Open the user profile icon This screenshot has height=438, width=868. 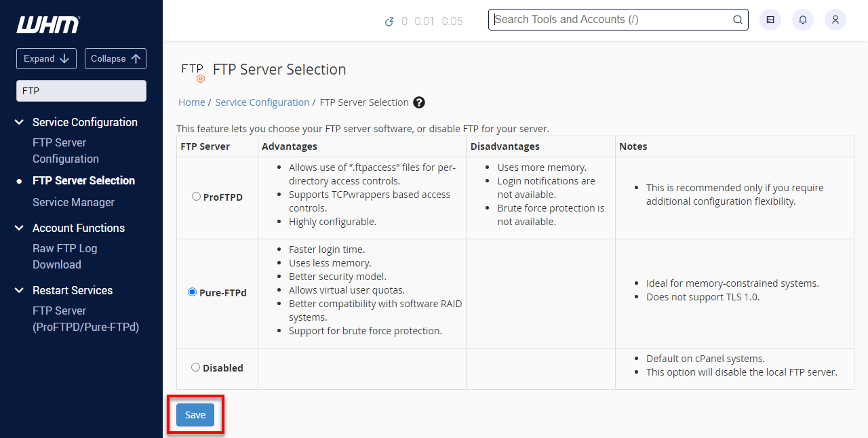[x=835, y=20]
